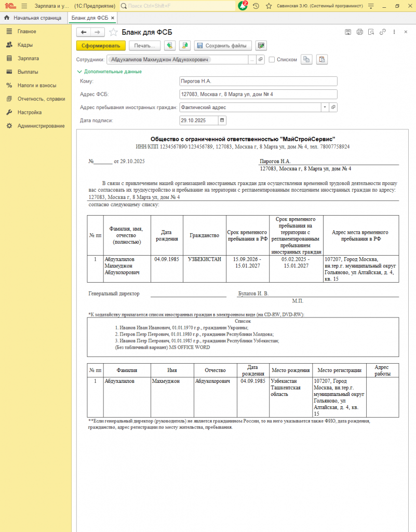Click Дата подписи date field

click(x=199, y=121)
